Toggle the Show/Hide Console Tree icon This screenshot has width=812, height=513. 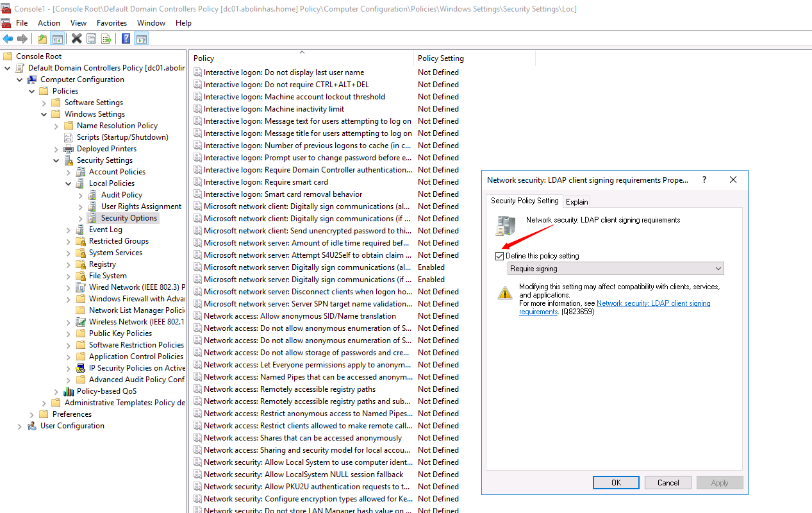pyautogui.click(x=57, y=38)
